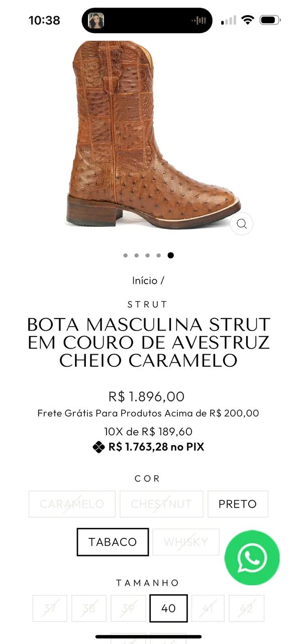Image resolution: width=297 pixels, height=644 pixels.
Task: Select the PRETO color option
Action: (x=237, y=504)
